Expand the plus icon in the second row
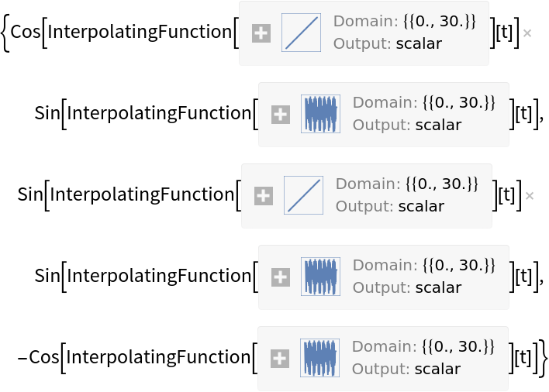549x392 pixels. (x=280, y=115)
